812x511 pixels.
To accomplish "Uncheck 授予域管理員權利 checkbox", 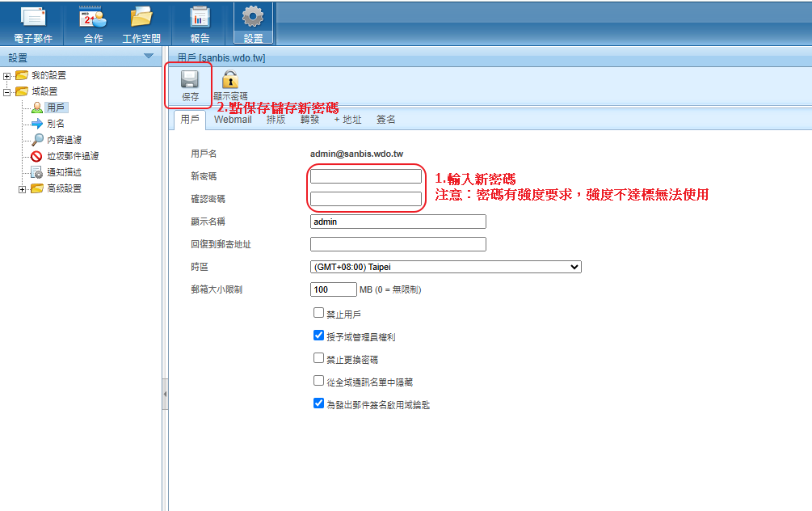I will [318, 336].
